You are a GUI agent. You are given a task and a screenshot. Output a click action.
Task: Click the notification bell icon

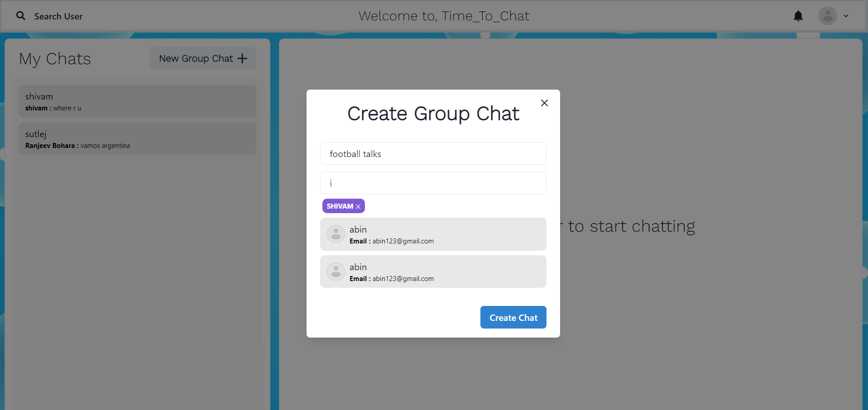point(798,16)
